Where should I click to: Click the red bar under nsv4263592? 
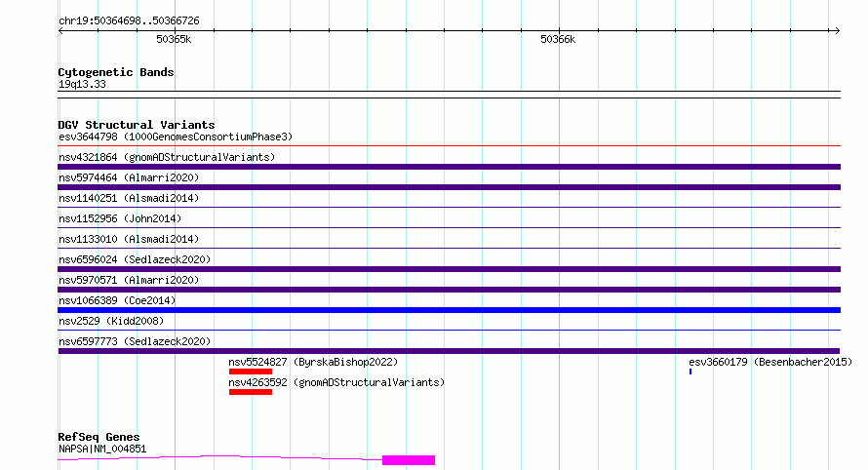pyautogui.click(x=251, y=392)
